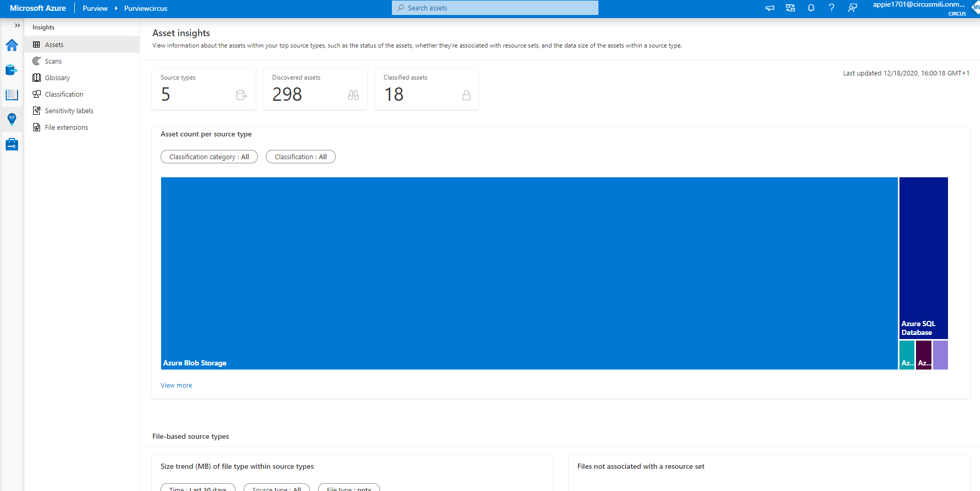Click the notifications bell icon
Screen dimensions: 980x491
[x=811, y=8]
